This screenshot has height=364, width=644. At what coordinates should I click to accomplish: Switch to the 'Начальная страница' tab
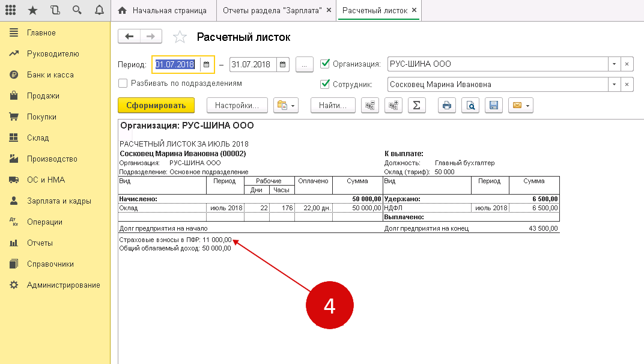click(x=162, y=11)
